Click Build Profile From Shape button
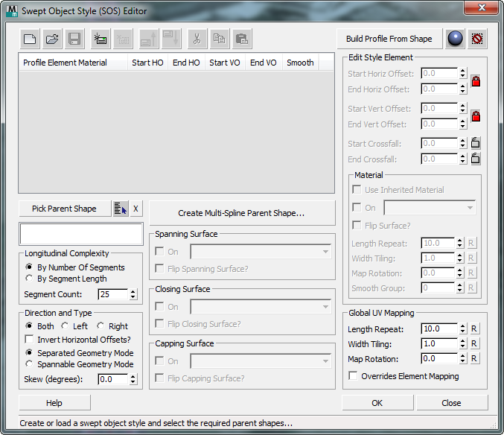504x435 pixels. [389, 39]
